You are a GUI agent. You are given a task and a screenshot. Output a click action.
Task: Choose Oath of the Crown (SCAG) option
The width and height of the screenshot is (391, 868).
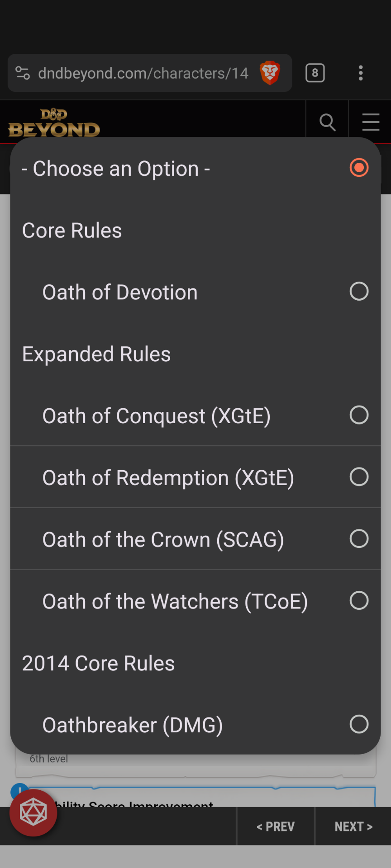tap(163, 540)
